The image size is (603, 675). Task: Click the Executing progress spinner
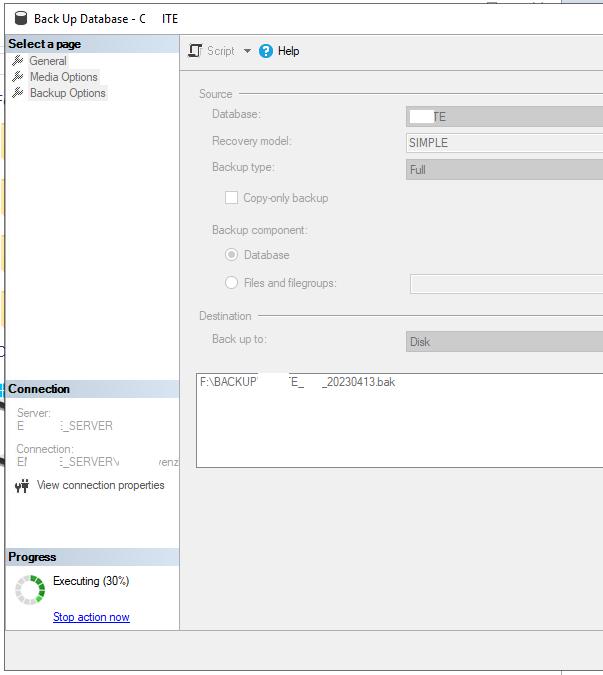pos(30,589)
